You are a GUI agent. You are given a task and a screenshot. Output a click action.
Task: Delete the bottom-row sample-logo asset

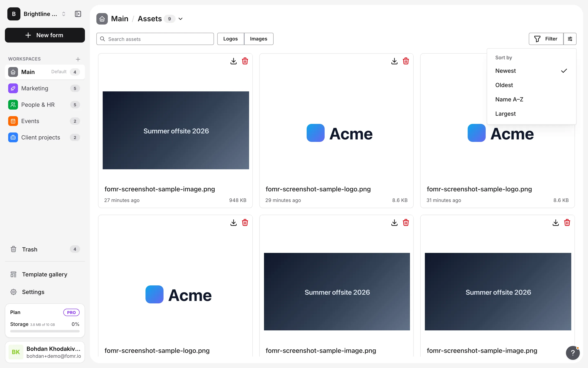pos(245,222)
